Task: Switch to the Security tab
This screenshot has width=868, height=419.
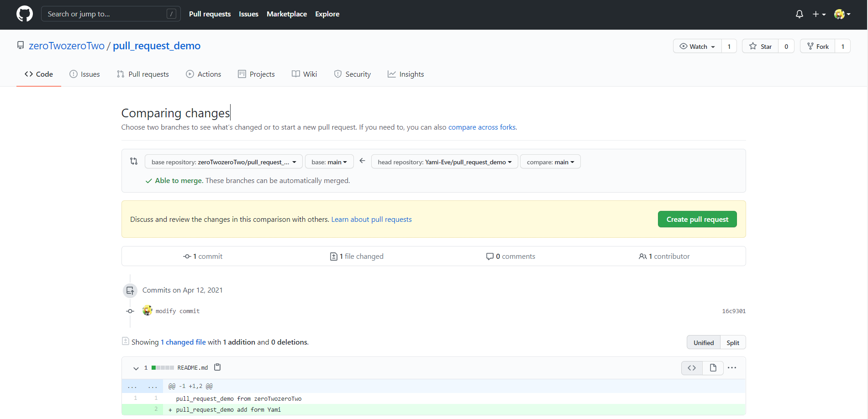Action: click(x=352, y=74)
